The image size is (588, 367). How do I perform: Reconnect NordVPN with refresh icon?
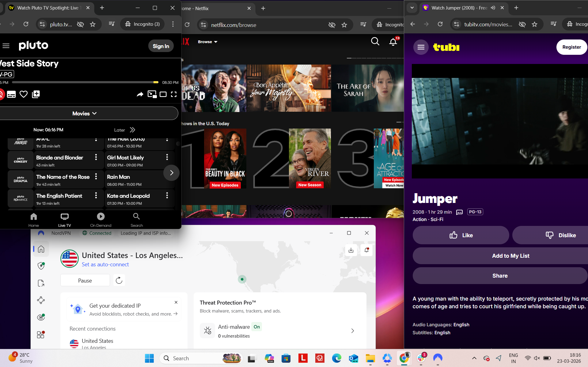pos(119,280)
